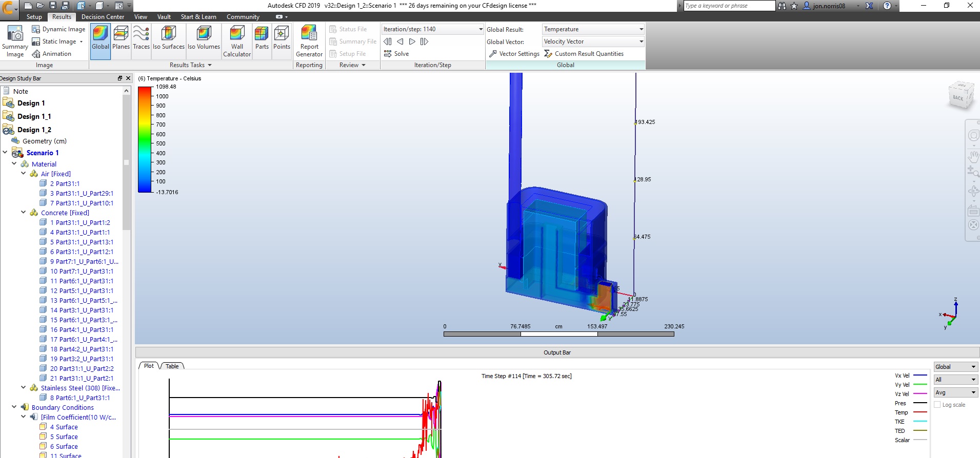Viewport: 980px width, 458px height.
Task: Collapse the Boundary Conditions node
Action: click(14, 407)
